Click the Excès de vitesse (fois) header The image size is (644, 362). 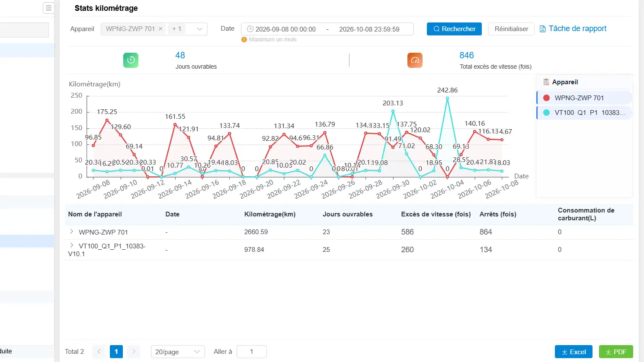pos(436,214)
